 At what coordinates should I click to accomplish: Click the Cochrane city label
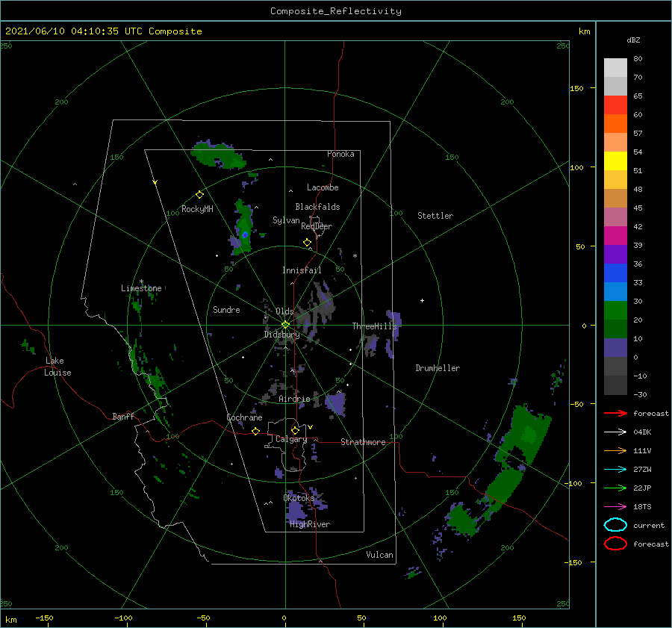(244, 417)
